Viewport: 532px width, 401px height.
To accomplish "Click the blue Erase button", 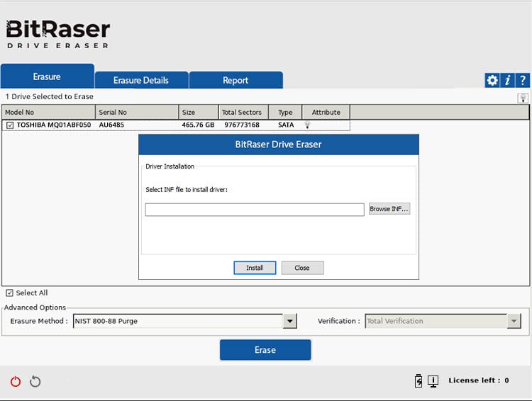I will point(265,350).
